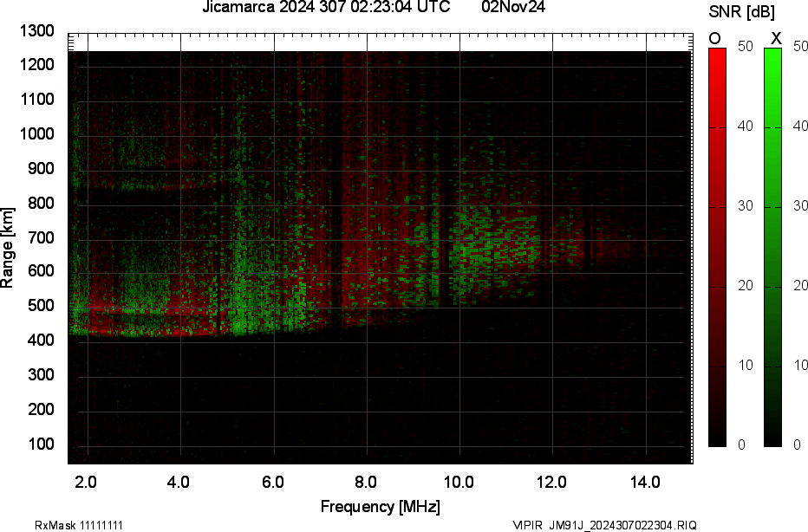Click the Range [km] axis title
This screenshot has width=808, height=532.
[7, 248]
